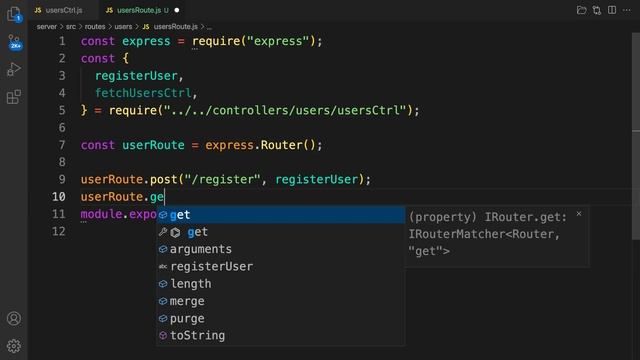Click the users breadcrumb segment
This screenshot has width=640, height=360.
tap(123, 27)
